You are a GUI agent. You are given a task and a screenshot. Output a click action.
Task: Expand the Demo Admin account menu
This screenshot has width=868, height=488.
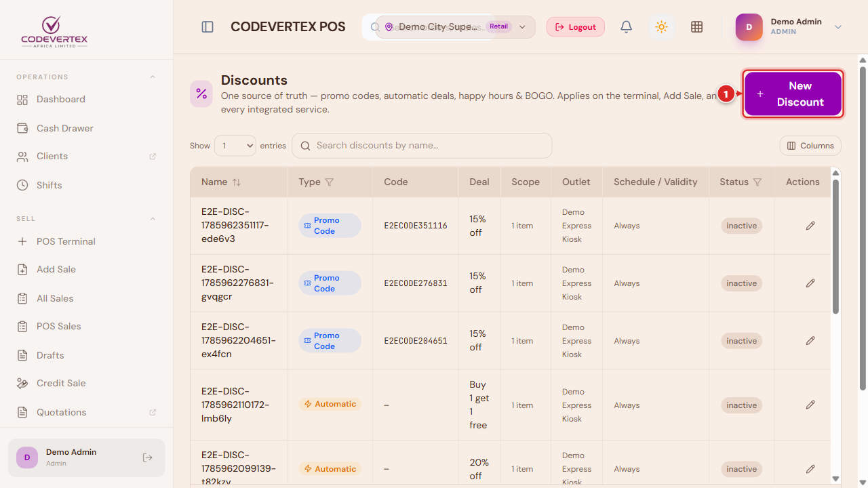pyautogui.click(x=838, y=27)
